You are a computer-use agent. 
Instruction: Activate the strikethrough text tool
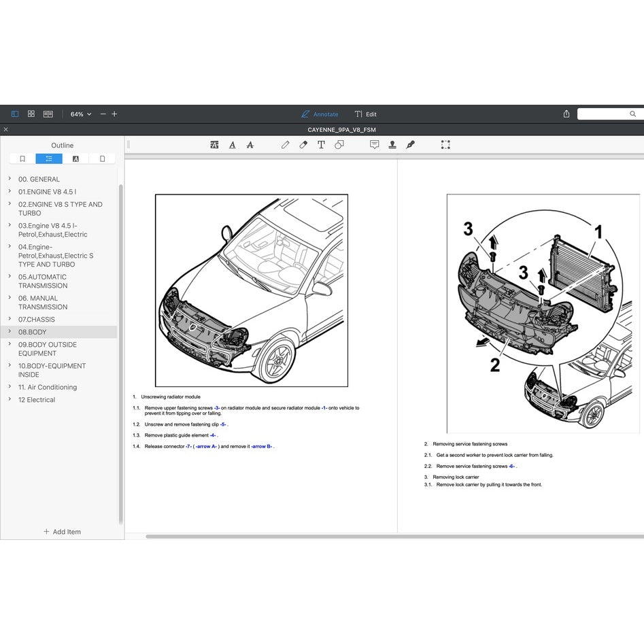pyautogui.click(x=250, y=145)
